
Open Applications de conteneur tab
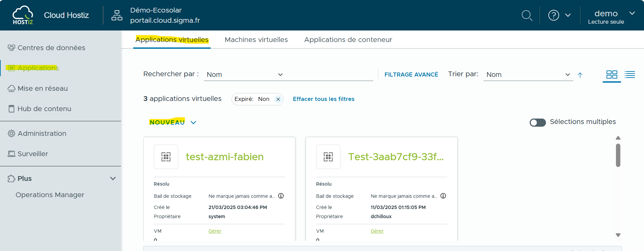coord(348,40)
